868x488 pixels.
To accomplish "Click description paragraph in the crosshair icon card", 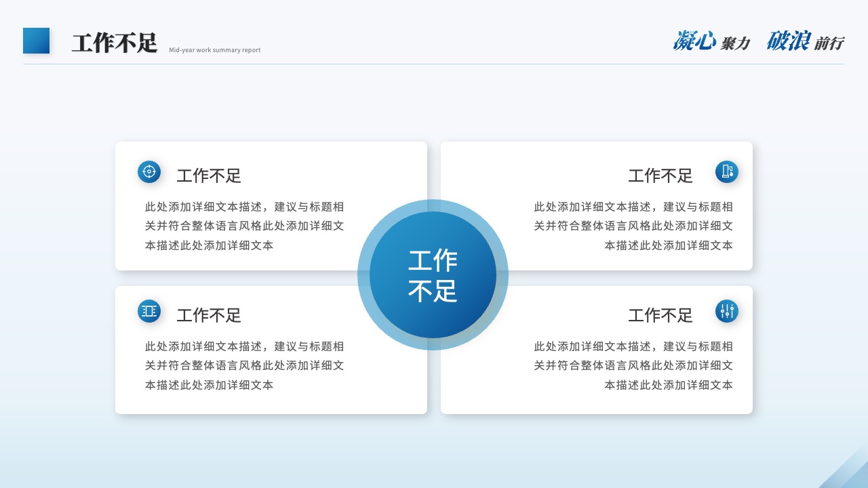I will 245,226.
